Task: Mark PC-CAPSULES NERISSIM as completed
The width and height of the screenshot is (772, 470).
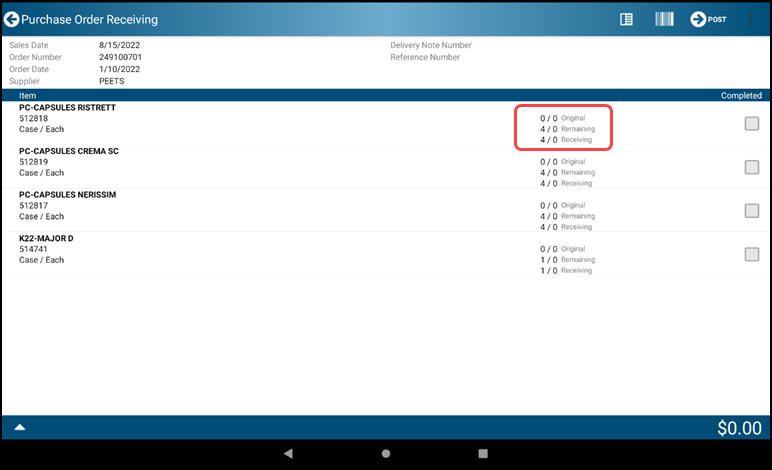Action: (x=752, y=211)
